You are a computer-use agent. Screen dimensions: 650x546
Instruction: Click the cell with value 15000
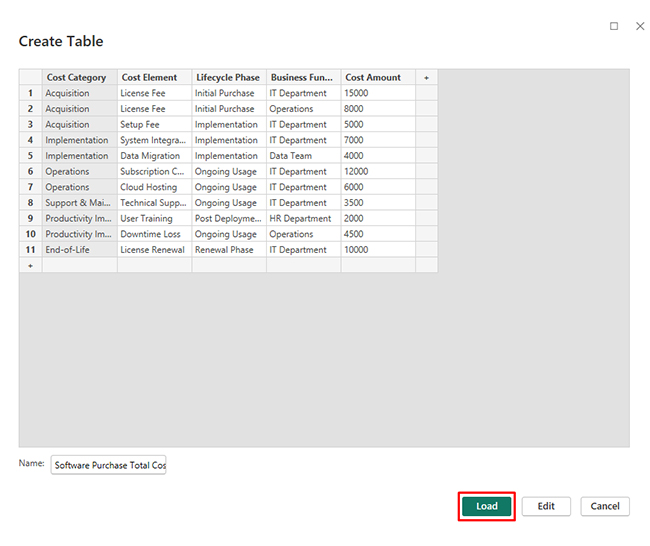(x=376, y=93)
